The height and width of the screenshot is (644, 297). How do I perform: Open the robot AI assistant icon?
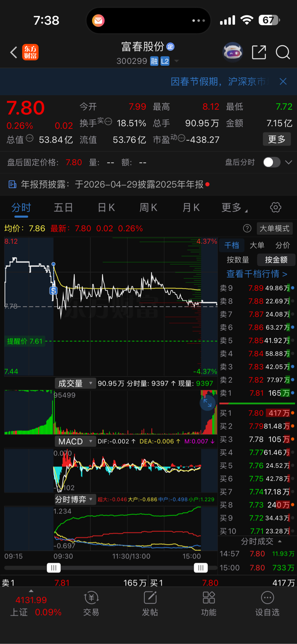[x=232, y=52]
